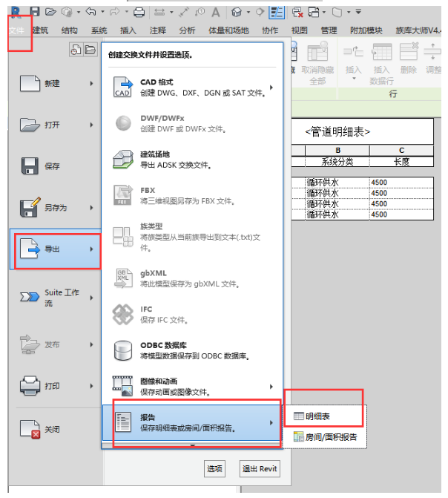Click the 长度 column header cell
The width and height of the screenshot is (448, 498).
(x=402, y=162)
